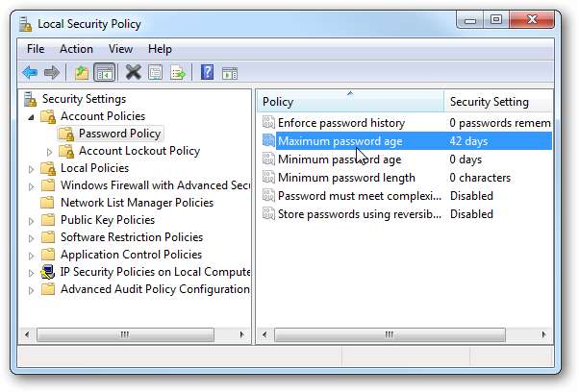This screenshot has width=579, height=392.
Task: Toggle Show/Hide Console Tree toolbar icon
Action: (x=105, y=72)
